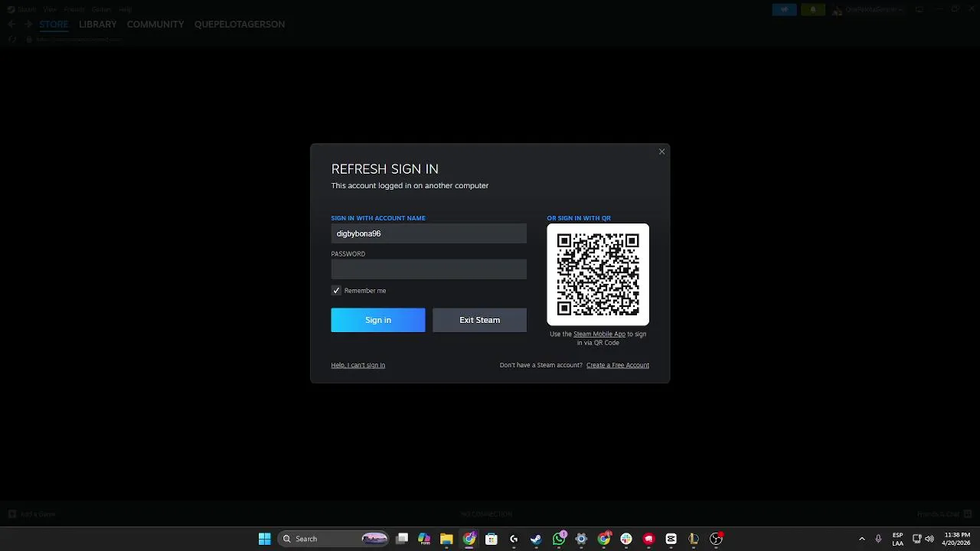The width and height of the screenshot is (980, 551).
Task: Show hidden system tray icons
Action: (861, 539)
